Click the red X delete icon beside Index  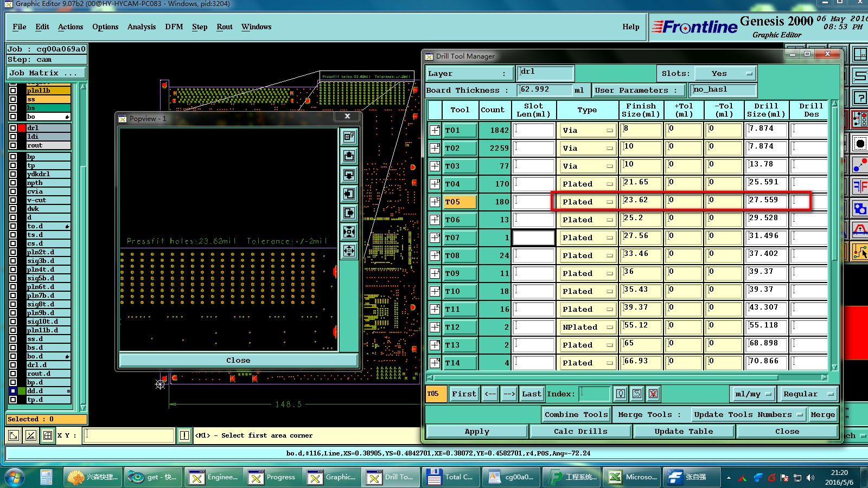click(x=653, y=394)
